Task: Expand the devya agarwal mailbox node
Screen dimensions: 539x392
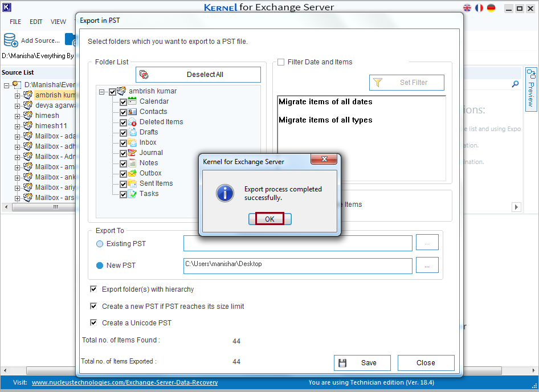Action: point(17,106)
